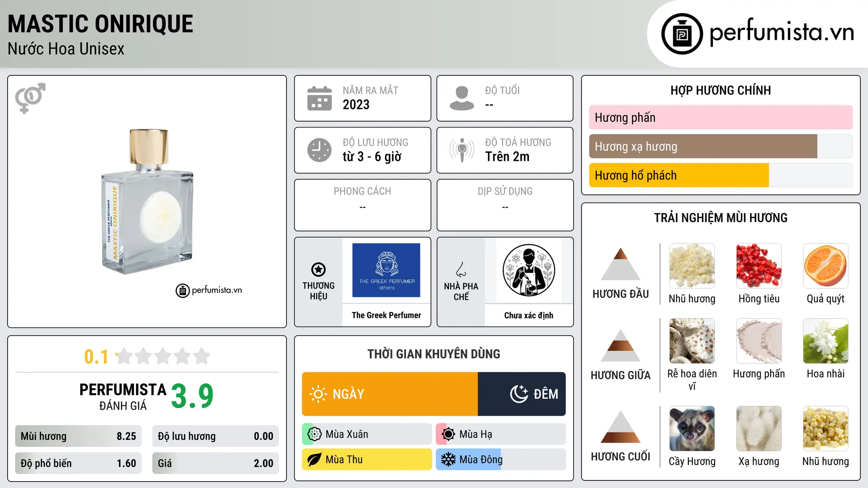Click the "từ 3 - 6 giờ" longevity value
This screenshot has width=868, height=488.
tap(372, 157)
